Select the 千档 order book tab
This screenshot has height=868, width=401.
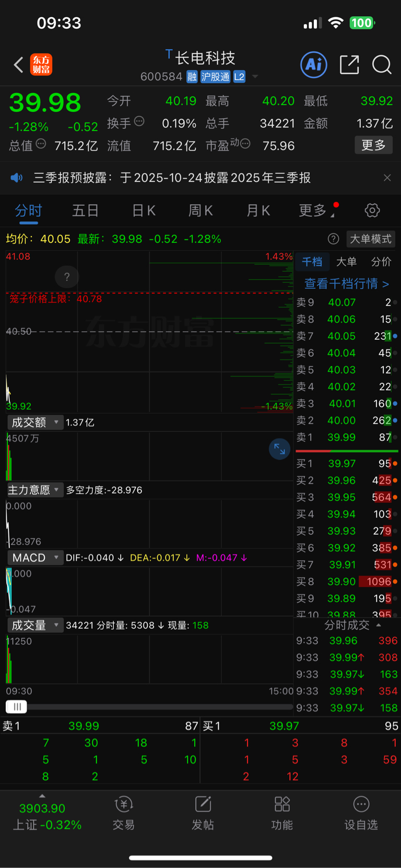(x=312, y=262)
